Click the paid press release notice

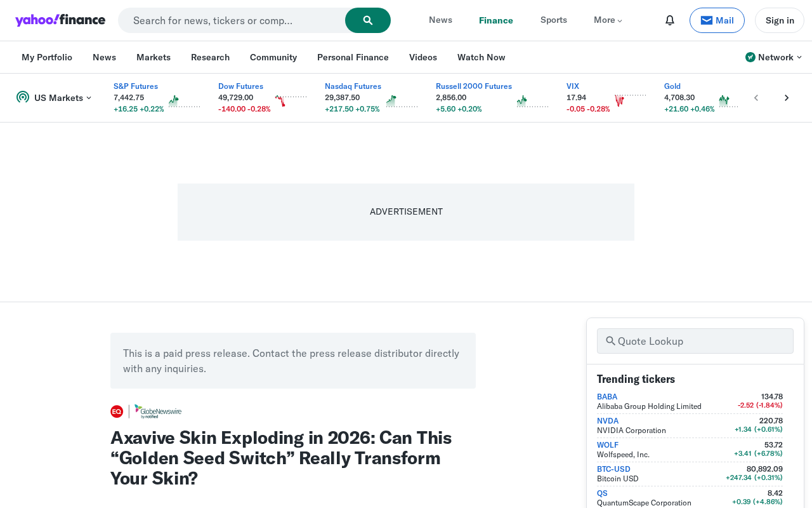point(293,361)
